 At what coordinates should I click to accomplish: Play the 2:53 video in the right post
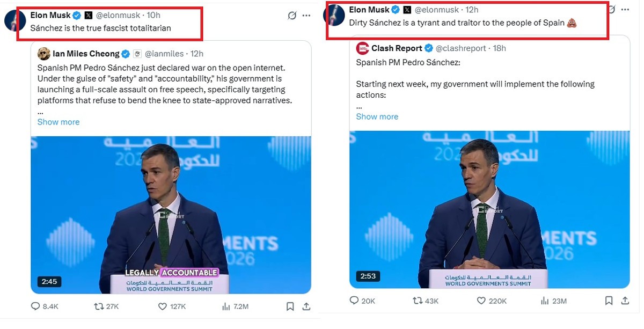(x=489, y=209)
